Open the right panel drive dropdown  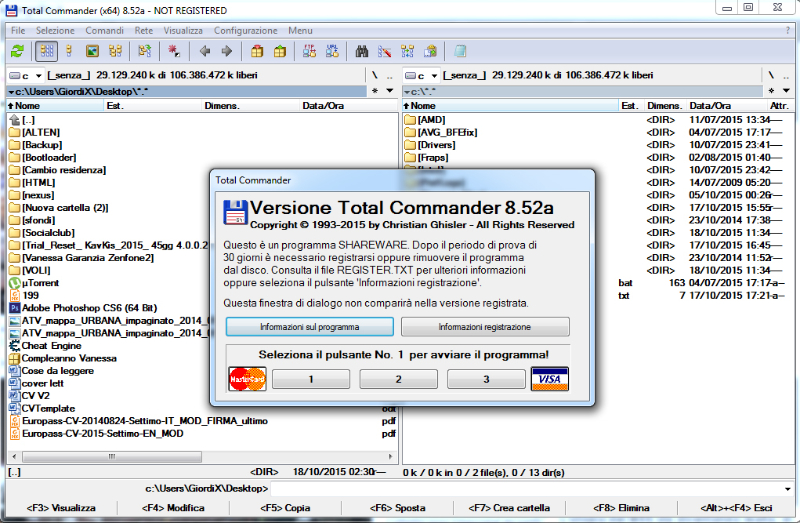click(x=420, y=75)
